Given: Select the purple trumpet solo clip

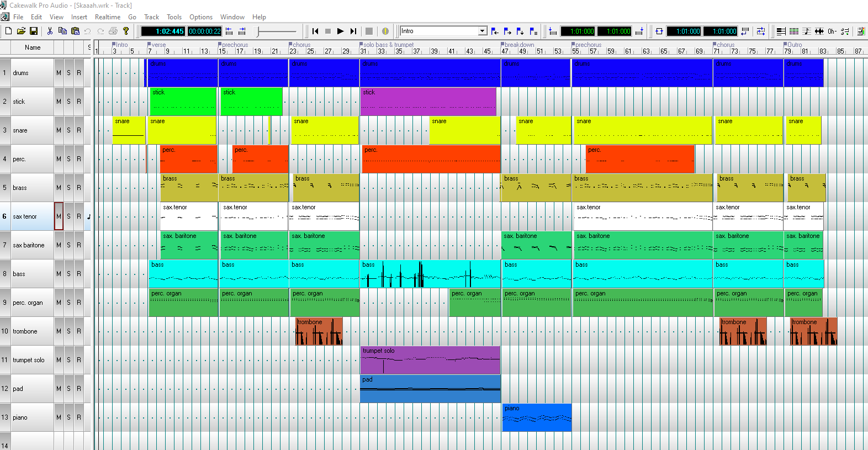Looking at the screenshot, I should (x=430, y=360).
